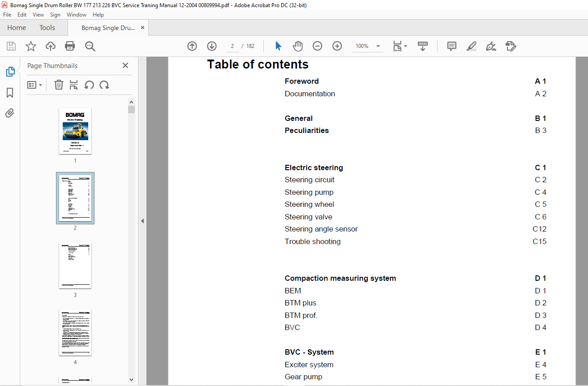Click the insert page break icon
This screenshot has width=588, height=386.
point(74,85)
